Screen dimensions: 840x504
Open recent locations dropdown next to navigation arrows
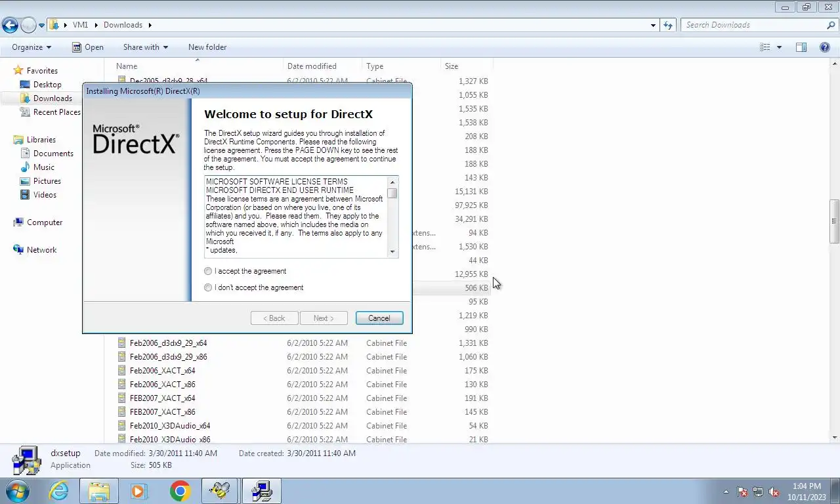(42, 26)
